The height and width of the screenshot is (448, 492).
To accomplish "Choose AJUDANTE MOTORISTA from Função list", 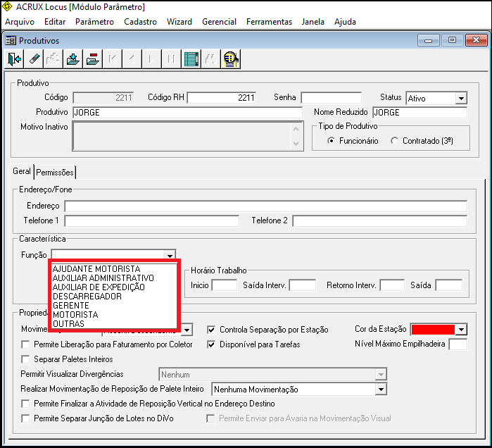I will point(114,269).
